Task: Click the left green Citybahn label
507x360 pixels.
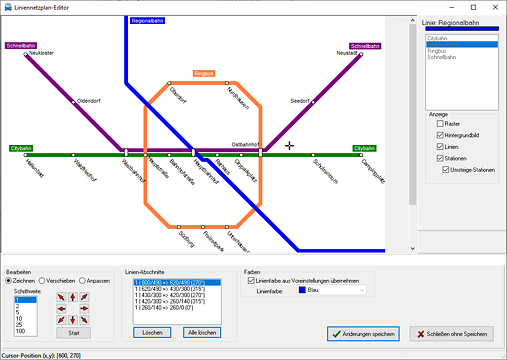Action: point(21,148)
